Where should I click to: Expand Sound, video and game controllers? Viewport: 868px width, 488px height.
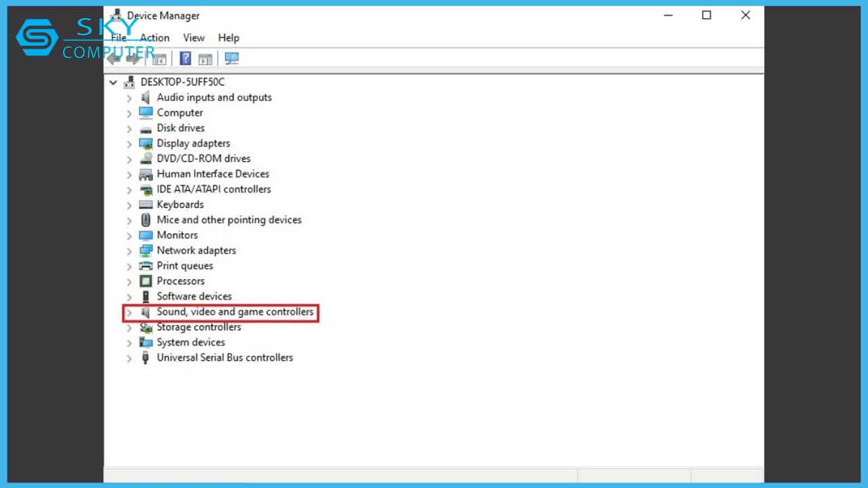coord(129,312)
